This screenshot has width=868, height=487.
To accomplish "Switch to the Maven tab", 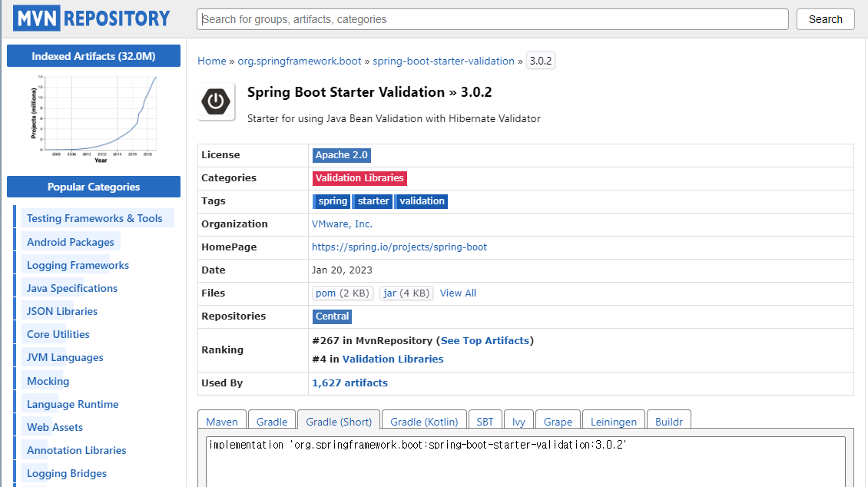I will pyautogui.click(x=222, y=421).
